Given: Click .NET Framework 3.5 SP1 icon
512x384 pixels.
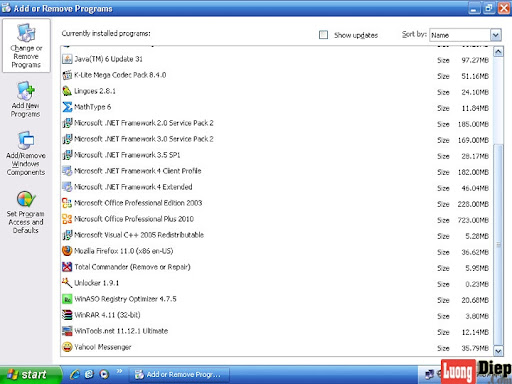Looking at the screenshot, I should coord(67,155).
